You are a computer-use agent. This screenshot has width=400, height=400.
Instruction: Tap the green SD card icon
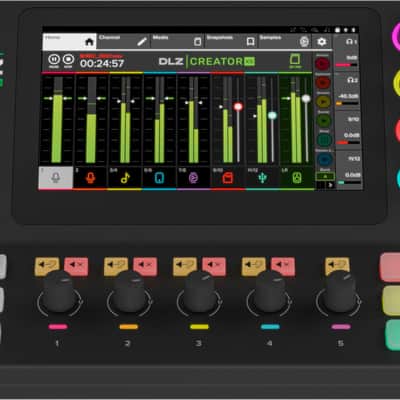click(x=295, y=60)
